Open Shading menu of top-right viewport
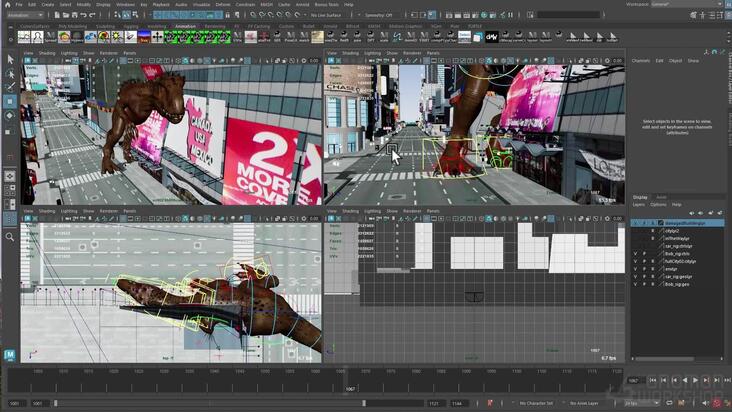Image resolution: width=732 pixels, height=412 pixels. (x=350, y=53)
